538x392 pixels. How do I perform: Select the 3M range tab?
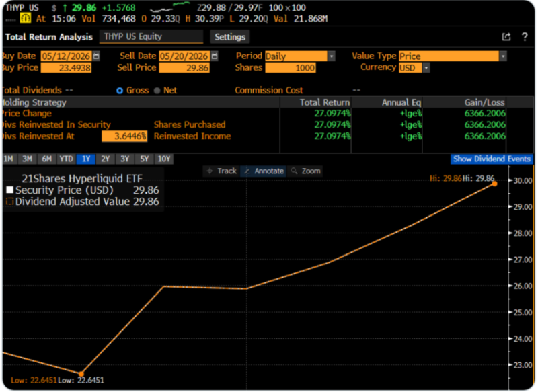(27, 159)
